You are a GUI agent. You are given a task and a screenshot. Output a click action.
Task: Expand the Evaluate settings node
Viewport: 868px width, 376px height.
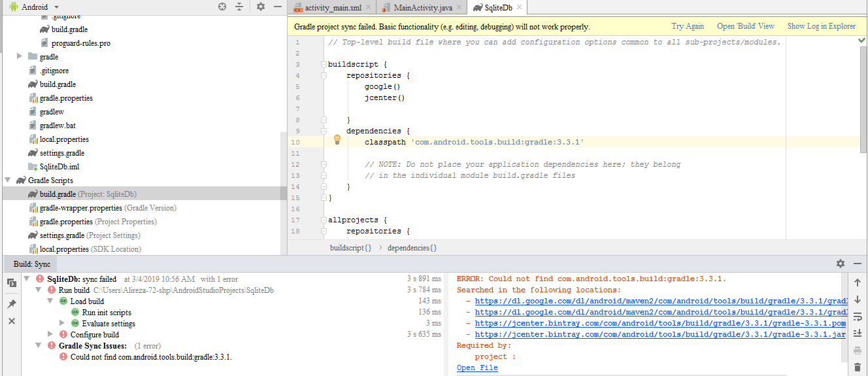pos(62,323)
